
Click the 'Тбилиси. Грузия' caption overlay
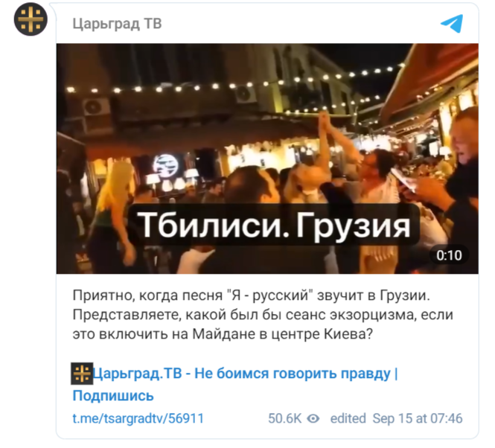click(274, 225)
